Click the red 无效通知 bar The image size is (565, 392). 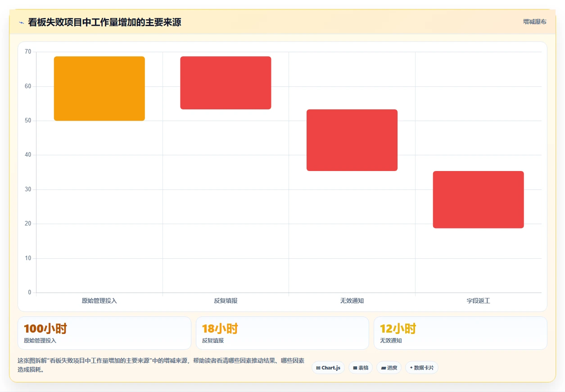click(x=352, y=140)
